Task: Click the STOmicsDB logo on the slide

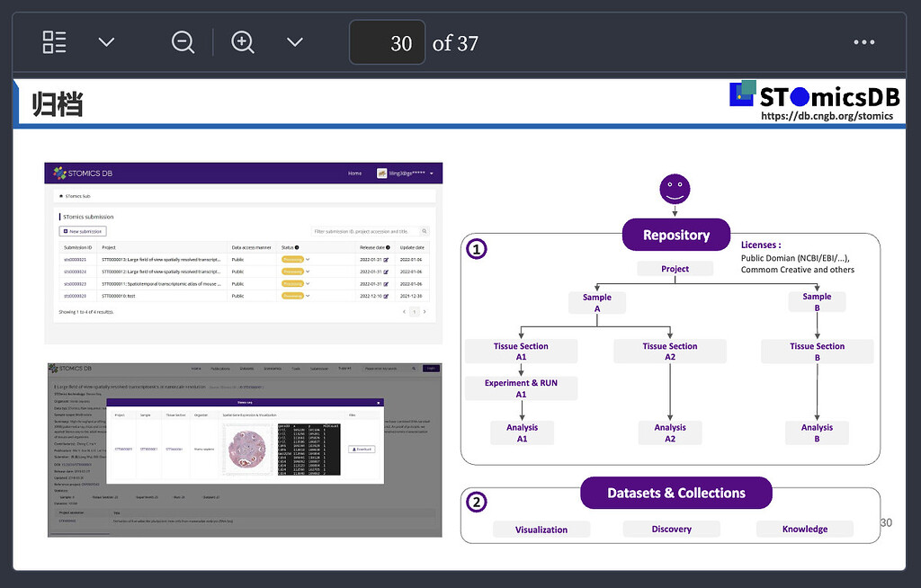Action: [814, 95]
